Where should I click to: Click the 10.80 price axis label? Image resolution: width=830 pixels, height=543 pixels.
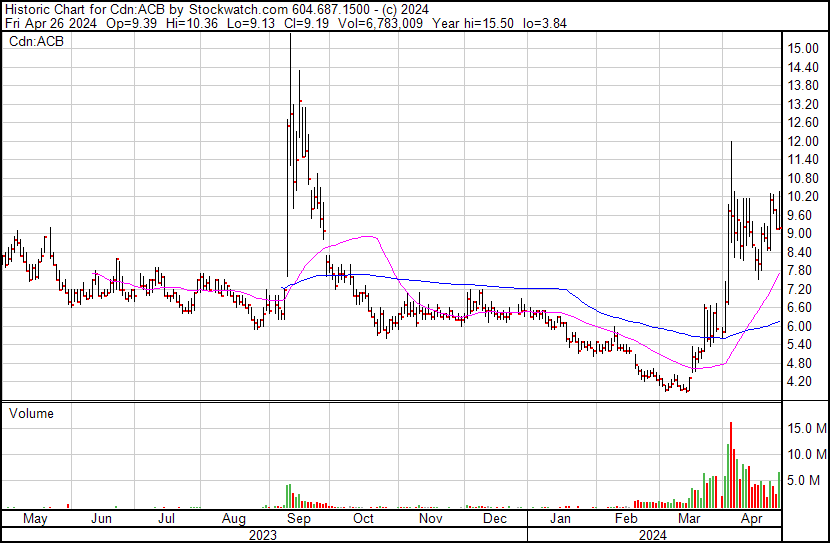803,178
